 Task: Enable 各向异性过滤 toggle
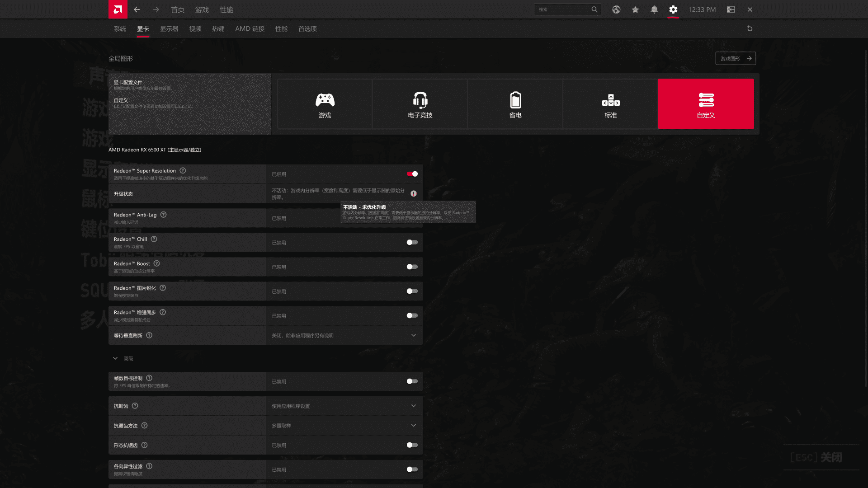412,469
